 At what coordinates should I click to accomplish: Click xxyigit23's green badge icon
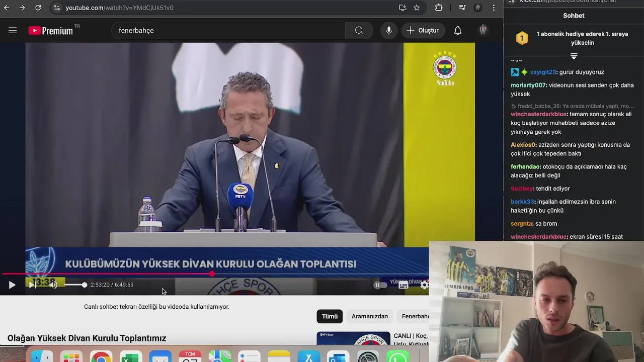[524, 72]
